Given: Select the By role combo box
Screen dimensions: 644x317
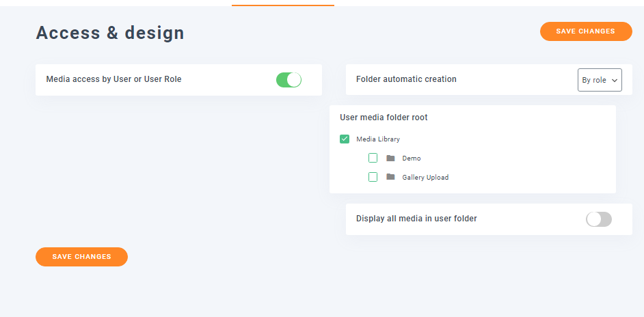Looking at the screenshot, I should (600, 80).
